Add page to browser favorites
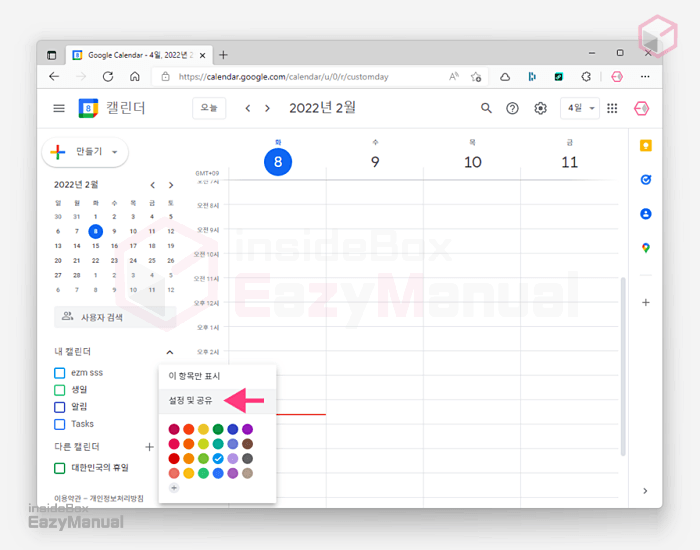700x550 pixels. pos(476,77)
